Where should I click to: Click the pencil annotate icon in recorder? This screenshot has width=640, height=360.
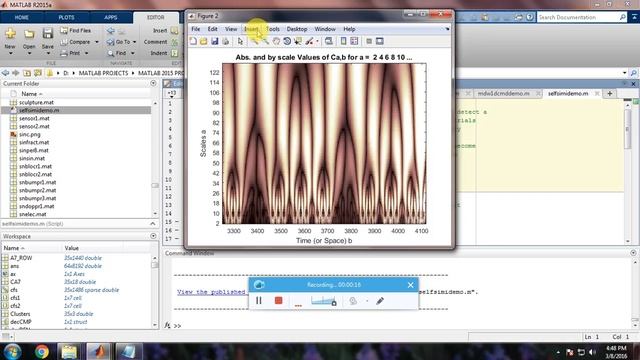coord(380,301)
